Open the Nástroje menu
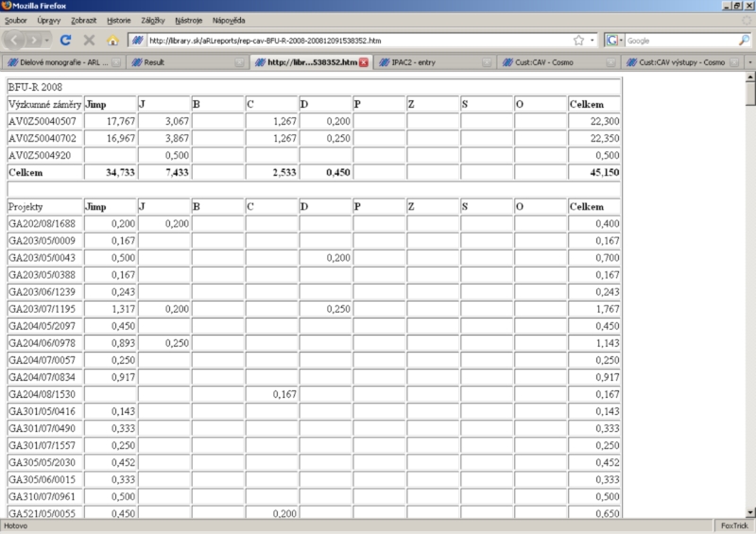Screen dimensions: 756x534 click(x=188, y=20)
